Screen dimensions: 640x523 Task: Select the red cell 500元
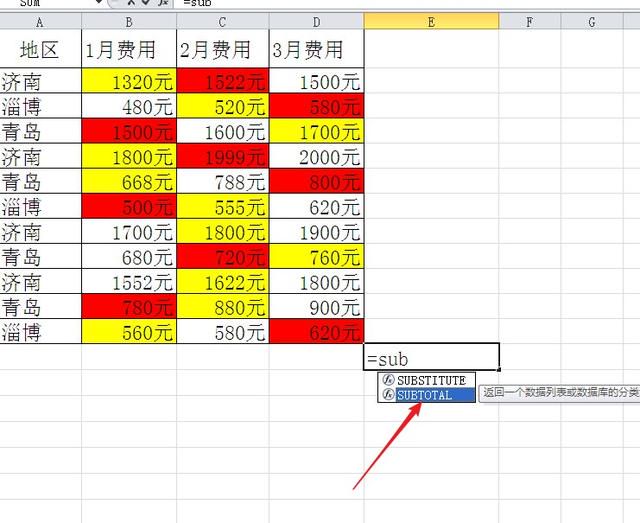click(x=129, y=206)
